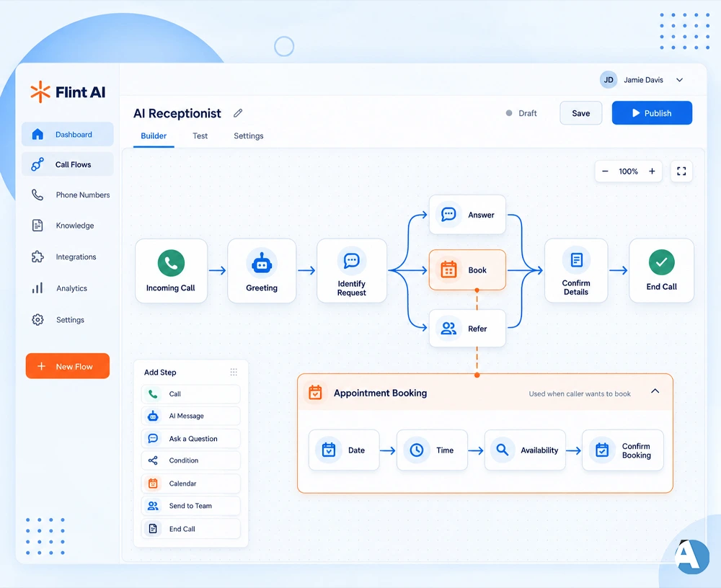Click the 100% zoom value
Viewport: 721px width, 588px height.
point(628,171)
